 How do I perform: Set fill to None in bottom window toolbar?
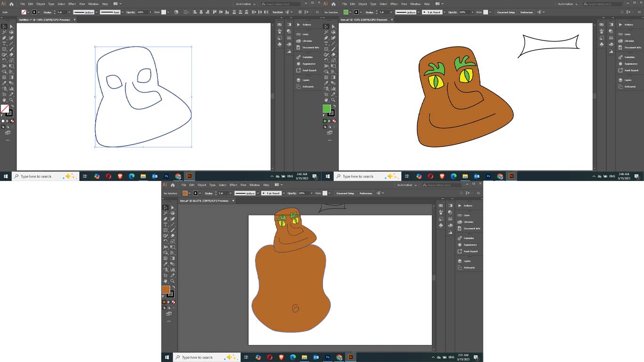click(173, 302)
